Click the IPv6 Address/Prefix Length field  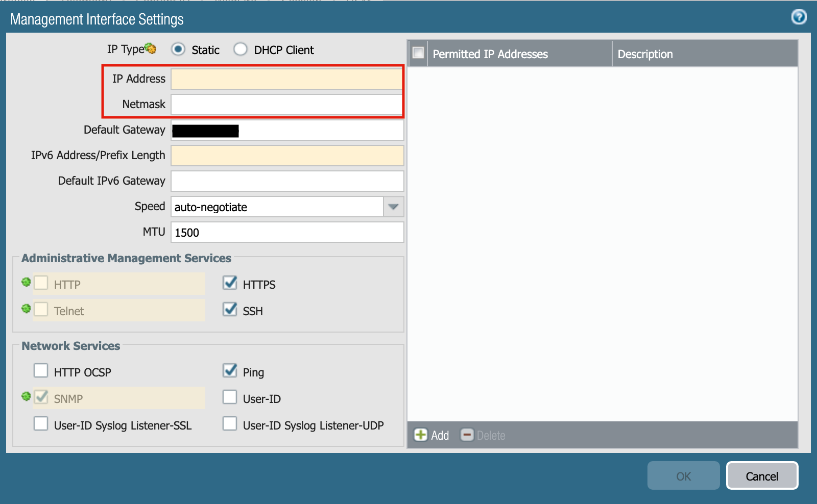click(x=287, y=156)
